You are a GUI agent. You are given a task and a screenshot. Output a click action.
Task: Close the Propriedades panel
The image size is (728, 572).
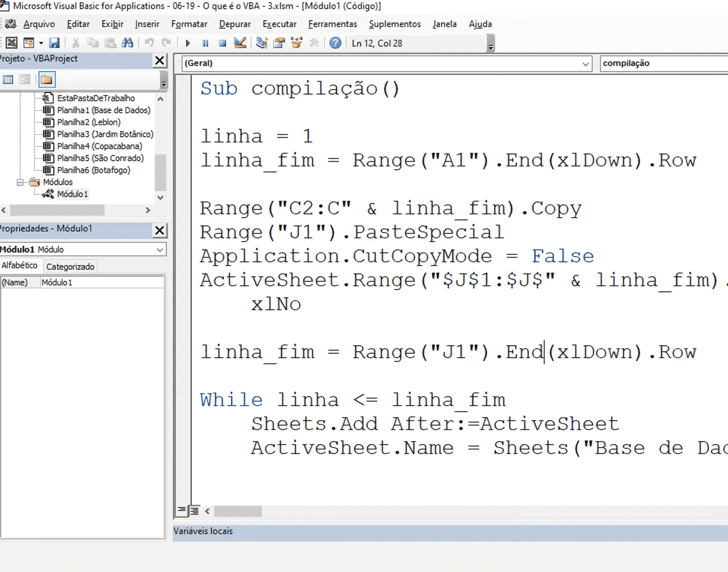tap(159, 230)
